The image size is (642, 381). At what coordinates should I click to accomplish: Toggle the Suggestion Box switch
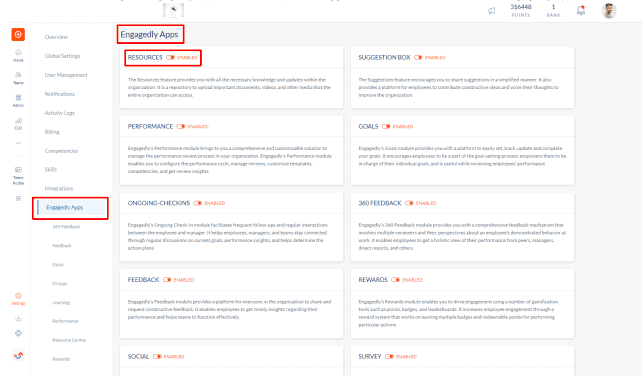click(x=418, y=58)
